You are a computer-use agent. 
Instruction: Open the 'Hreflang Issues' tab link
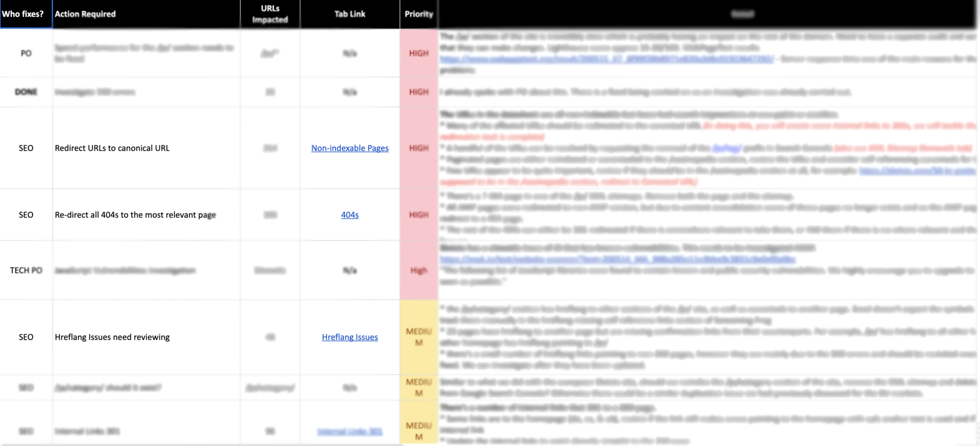[x=350, y=337]
